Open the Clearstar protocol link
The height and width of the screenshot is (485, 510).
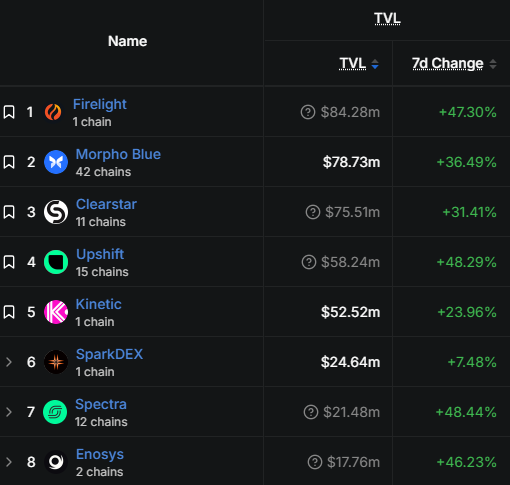106,204
